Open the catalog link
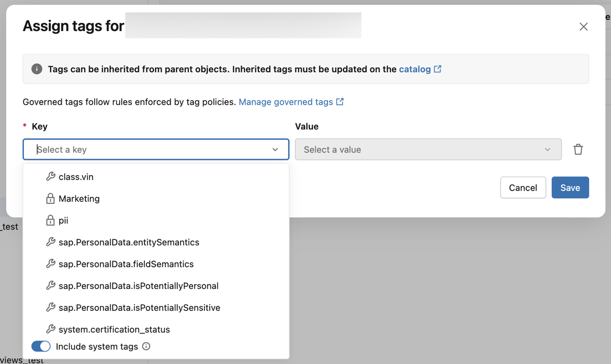611x364 pixels. pos(415,69)
